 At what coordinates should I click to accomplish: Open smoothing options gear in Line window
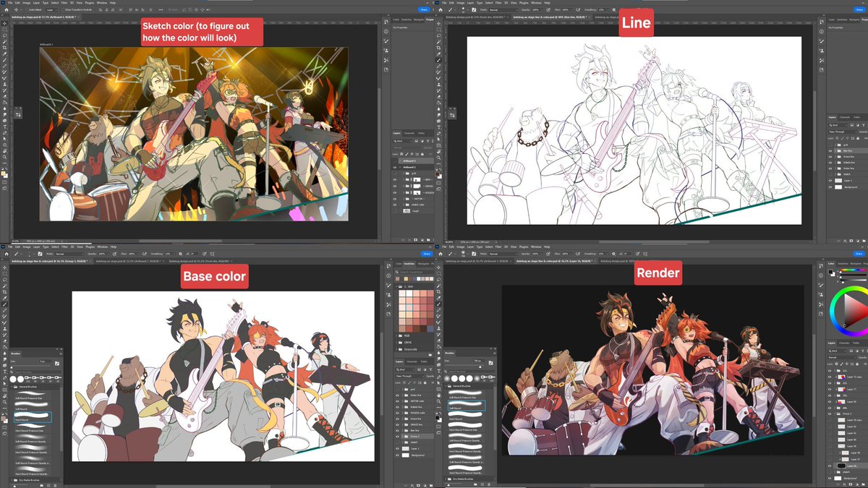[614, 9]
